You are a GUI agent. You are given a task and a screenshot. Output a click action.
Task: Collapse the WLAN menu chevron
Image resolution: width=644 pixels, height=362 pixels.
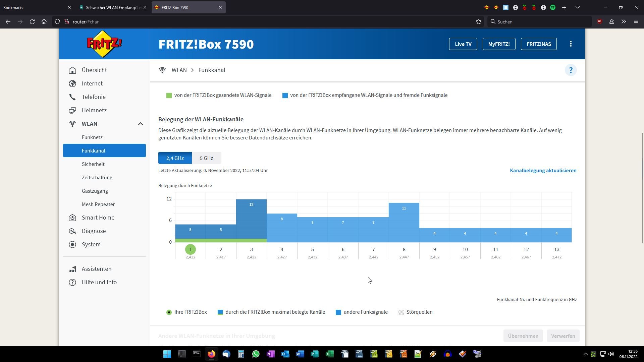coord(140,124)
